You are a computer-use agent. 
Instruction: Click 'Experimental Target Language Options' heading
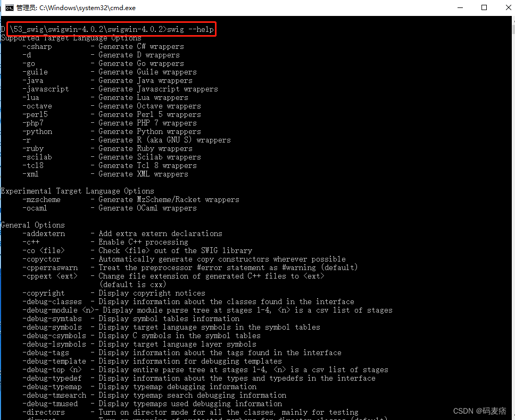[77, 191]
